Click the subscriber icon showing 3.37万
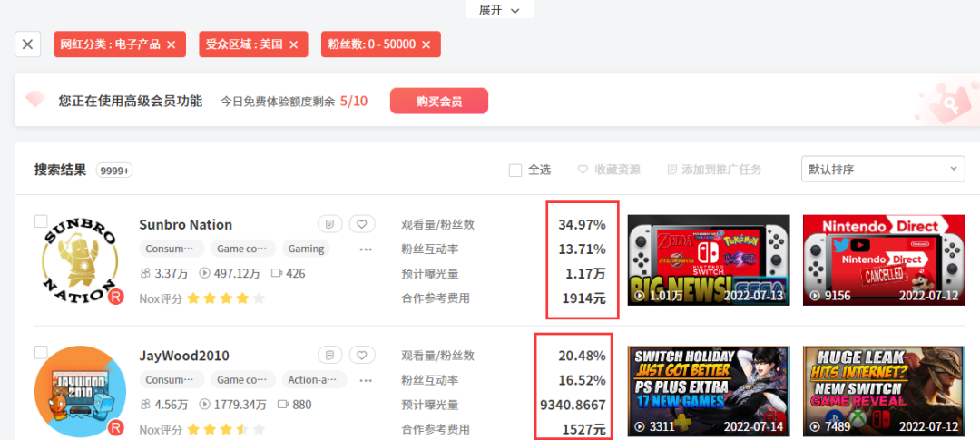This screenshot has width=980, height=440. pos(145,274)
